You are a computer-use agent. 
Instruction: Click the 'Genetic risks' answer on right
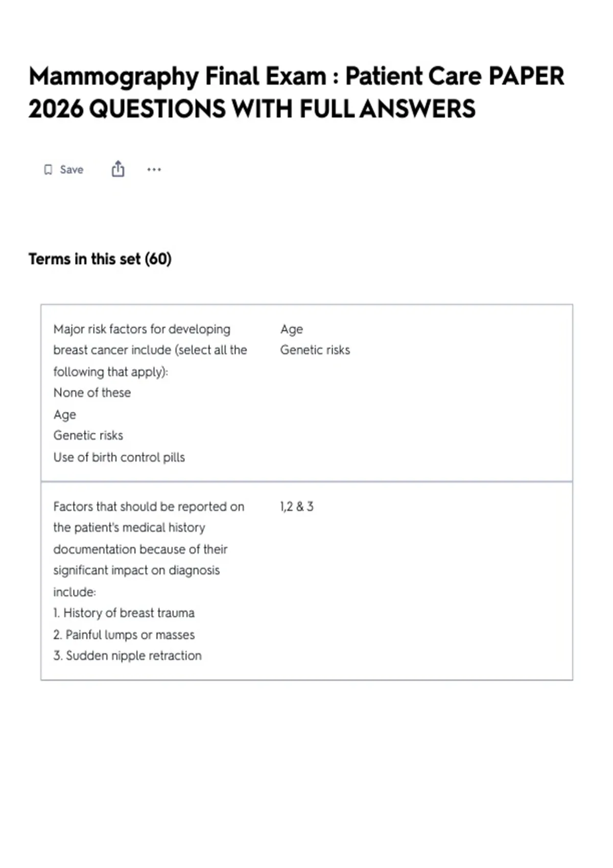(x=315, y=350)
